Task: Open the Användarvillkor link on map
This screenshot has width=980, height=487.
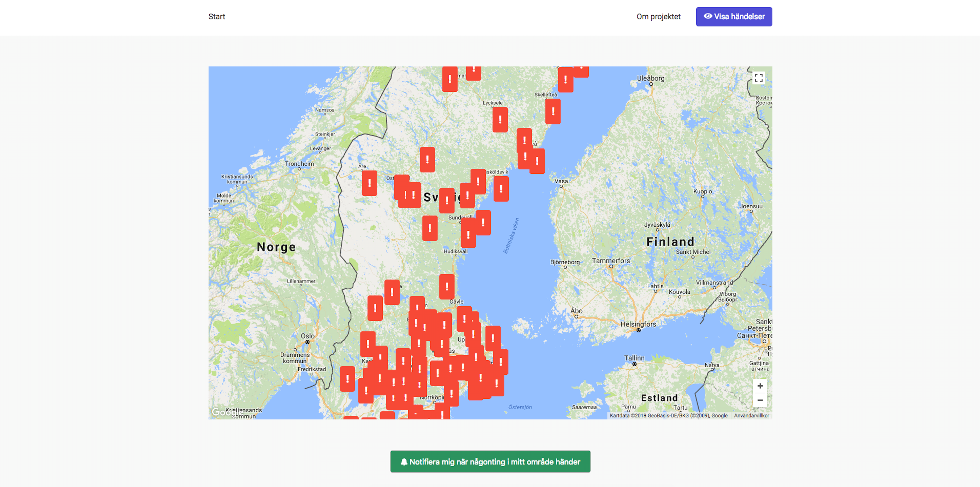Action: (751, 416)
